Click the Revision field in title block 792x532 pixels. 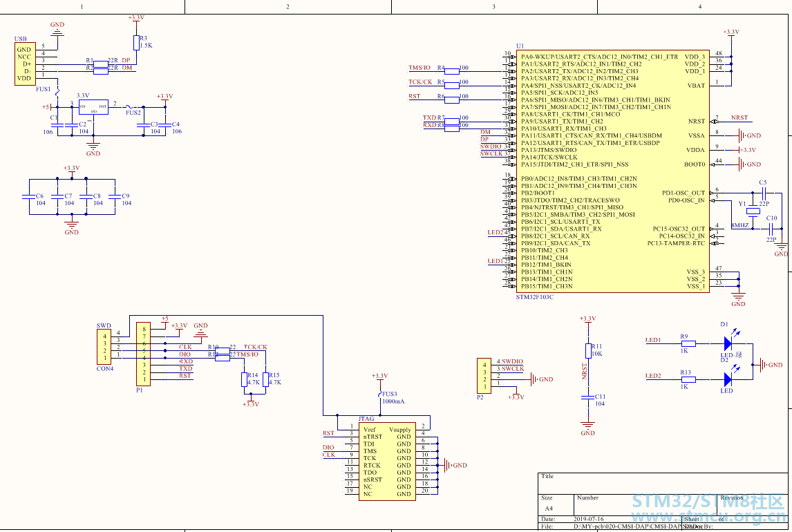752,505
